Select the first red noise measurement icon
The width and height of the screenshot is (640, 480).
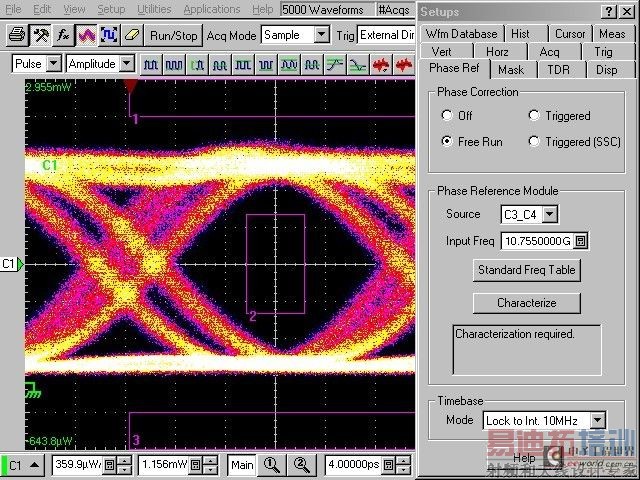point(381,64)
